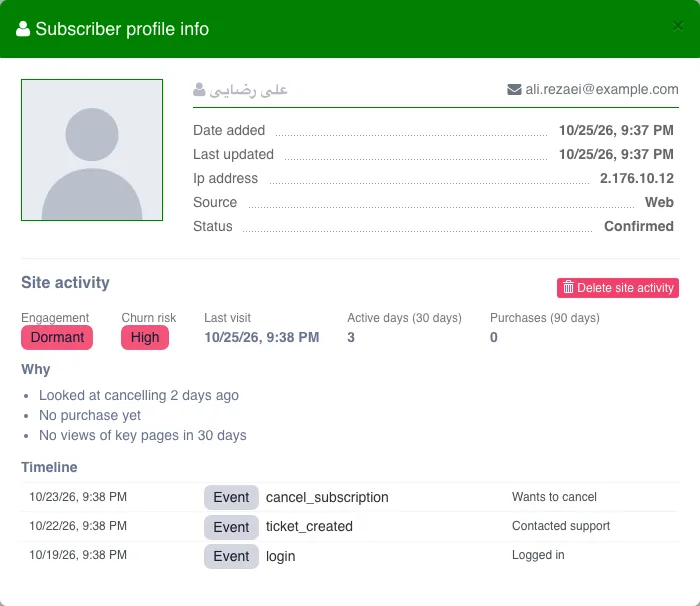The height and width of the screenshot is (606, 700).
Task: Click the Ip address label
Action: [225, 178]
